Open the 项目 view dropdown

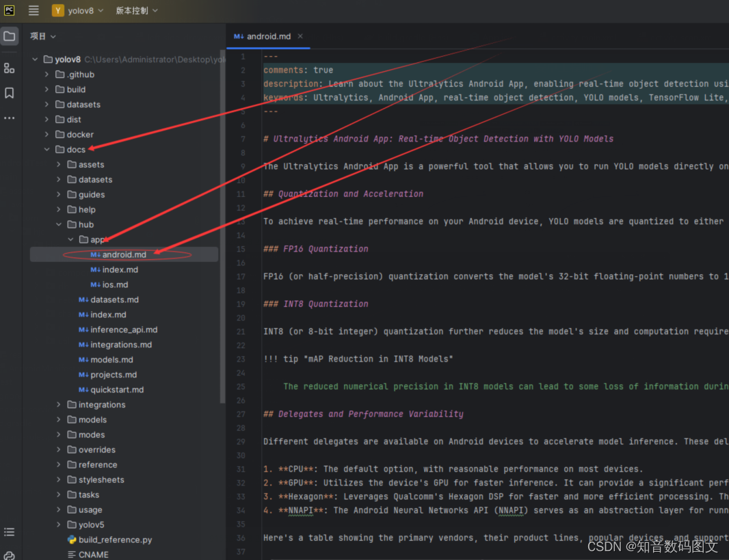point(43,36)
